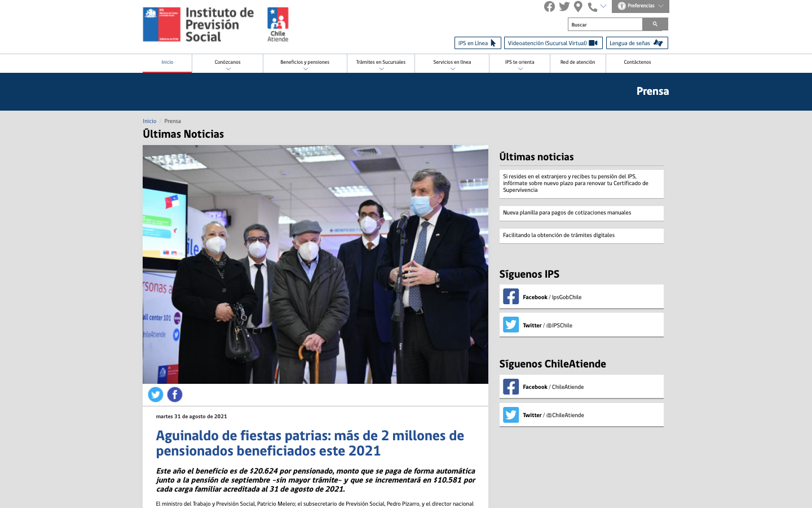Open Twitter / @IPSChile link text
Image resolution: width=812 pixels, height=508 pixels.
[548, 326]
